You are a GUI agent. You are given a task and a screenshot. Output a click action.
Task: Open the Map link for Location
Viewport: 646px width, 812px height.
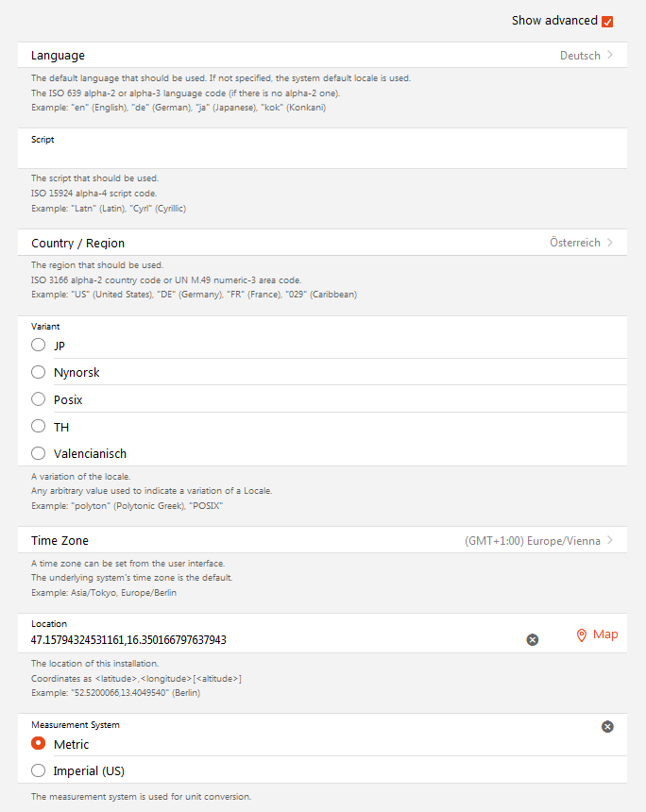(604, 634)
